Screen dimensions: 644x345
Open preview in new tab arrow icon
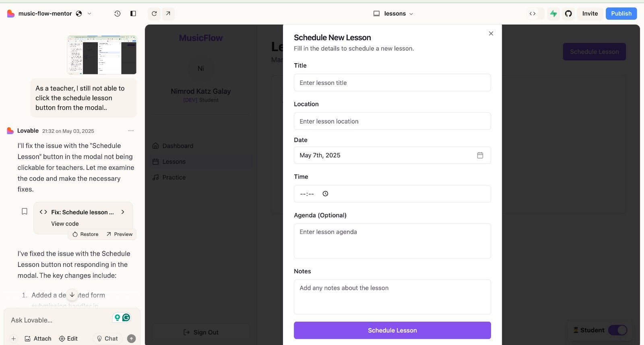[x=168, y=14]
